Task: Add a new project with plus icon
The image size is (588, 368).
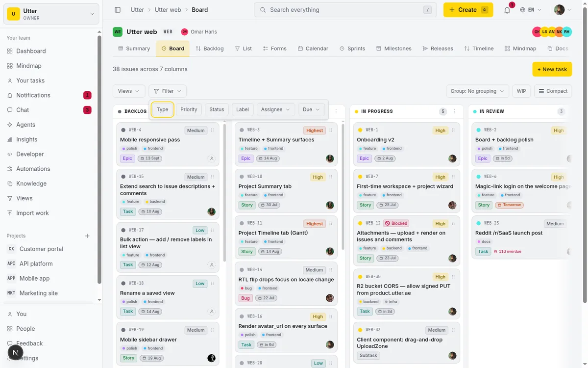Action: (x=87, y=236)
